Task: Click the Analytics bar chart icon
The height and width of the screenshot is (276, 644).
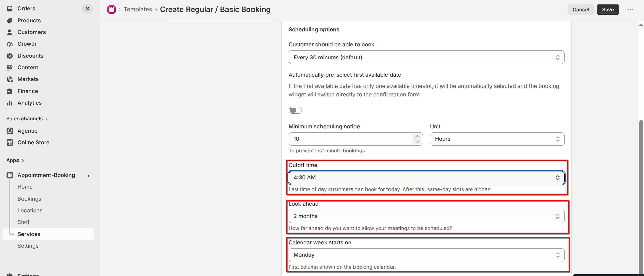Action: pos(10,103)
